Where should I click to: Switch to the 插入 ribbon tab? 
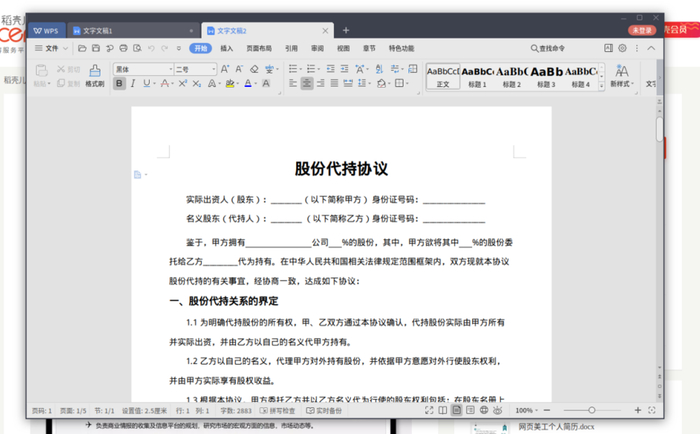coord(227,48)
